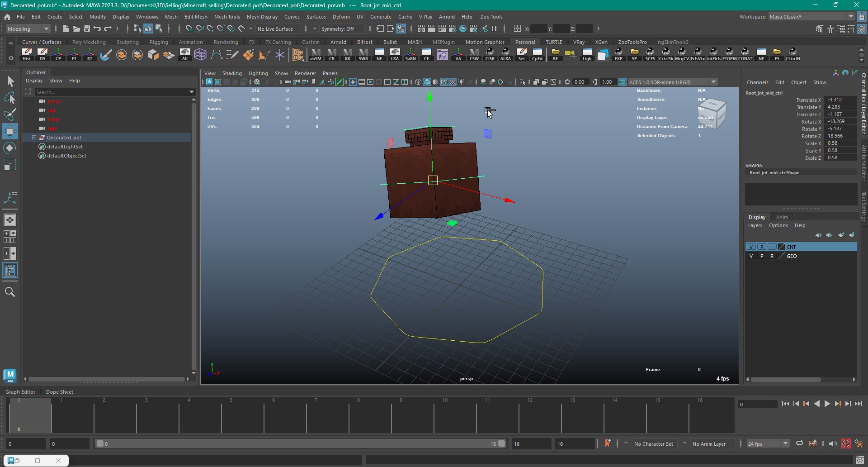Toggle audio mute speaker icon
The image size is (868, 467).
(832, 444)
